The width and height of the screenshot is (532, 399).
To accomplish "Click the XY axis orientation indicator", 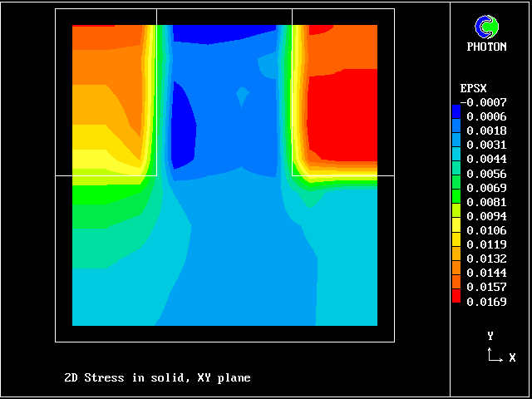I will point(495,350).
